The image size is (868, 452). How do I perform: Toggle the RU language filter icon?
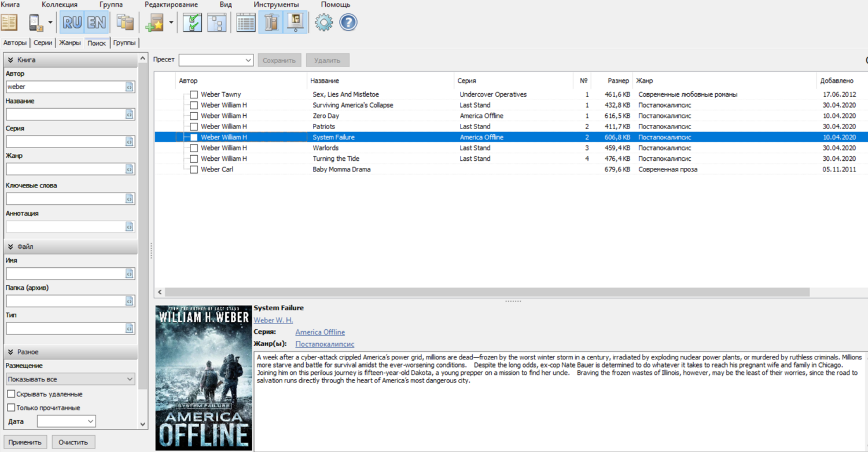[72, 23]
